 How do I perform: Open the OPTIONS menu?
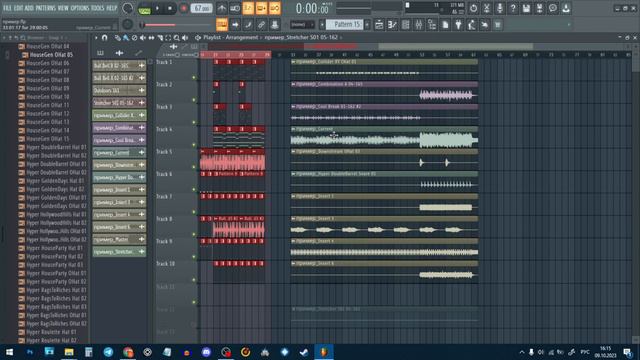pos(80,8)
